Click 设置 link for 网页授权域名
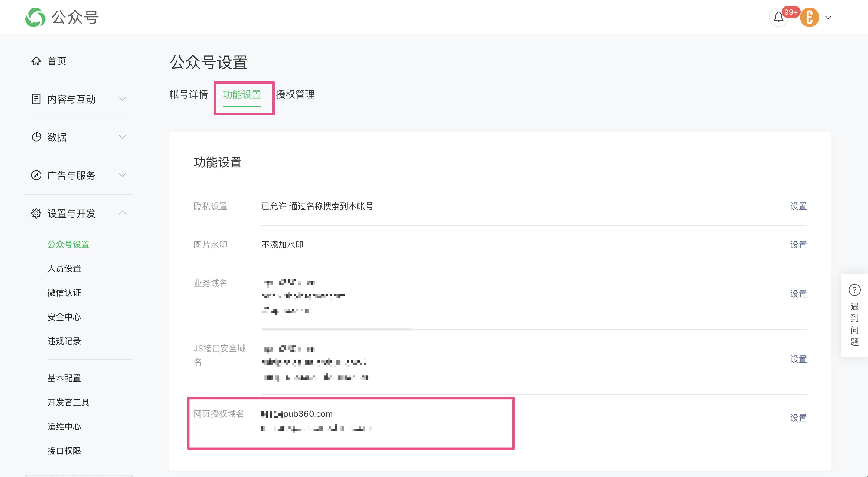The image size is (868, 477). click(798, 418)
